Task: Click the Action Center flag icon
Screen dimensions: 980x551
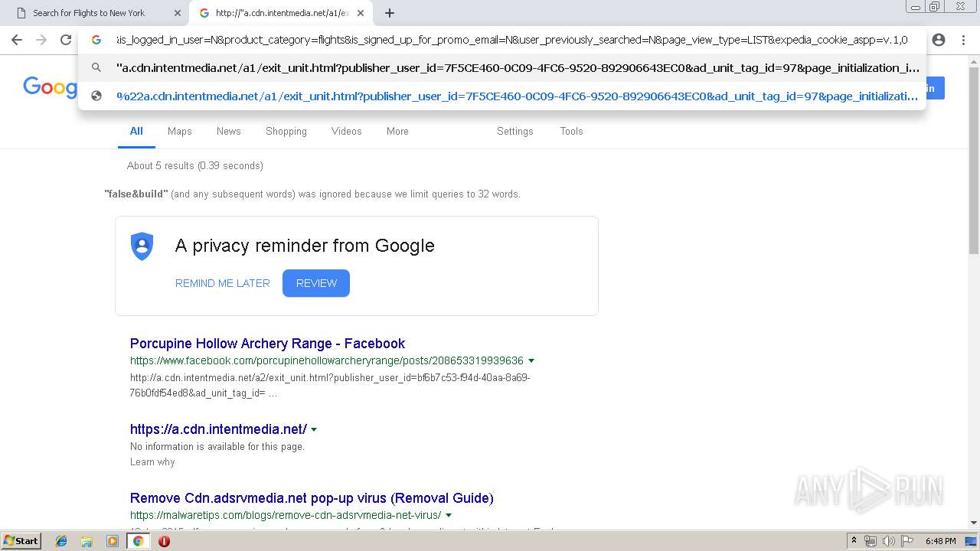Action: (x=907, y=541)
